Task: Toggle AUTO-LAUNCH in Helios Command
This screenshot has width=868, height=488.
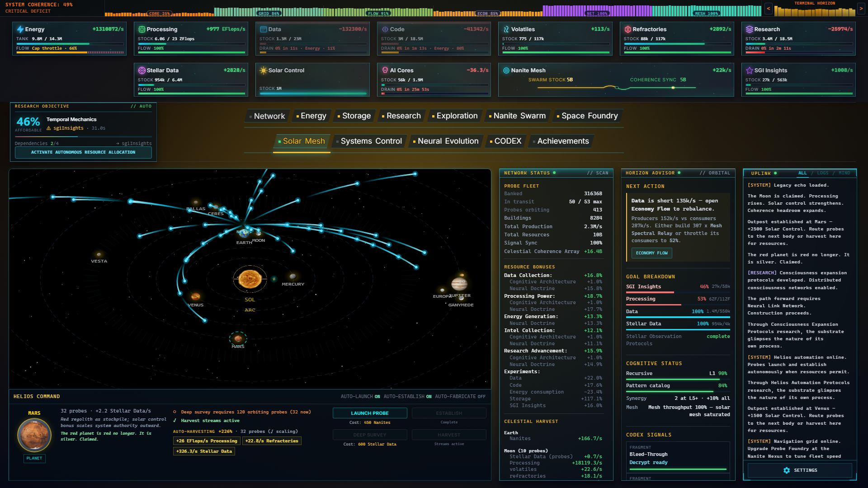Action: (x=360, y=397)
